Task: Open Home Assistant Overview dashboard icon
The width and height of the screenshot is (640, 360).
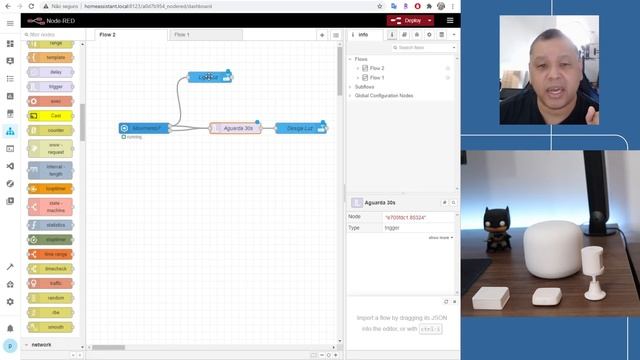Action: (10, 44)
